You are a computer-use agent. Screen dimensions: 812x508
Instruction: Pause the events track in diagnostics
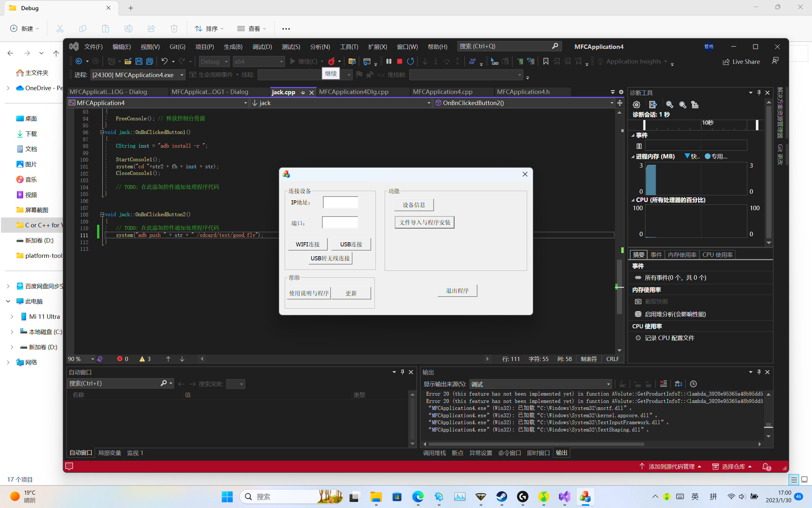(639, 146)
